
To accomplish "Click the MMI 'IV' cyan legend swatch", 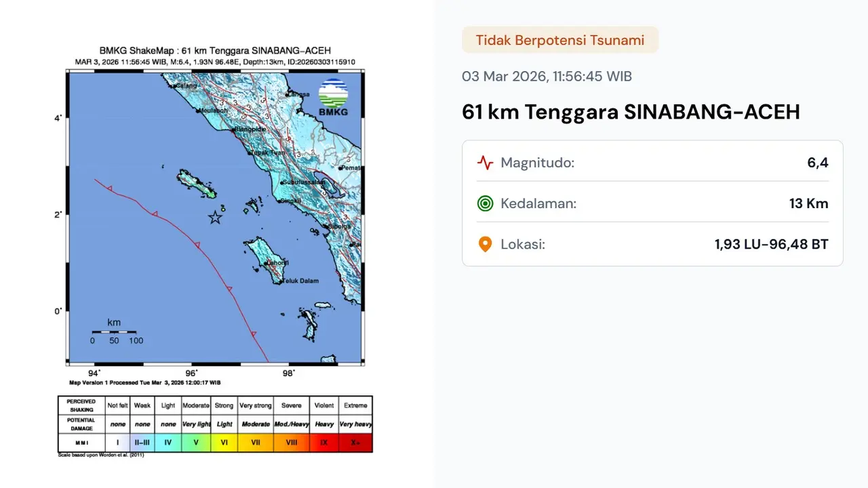I will click(167, 443).
